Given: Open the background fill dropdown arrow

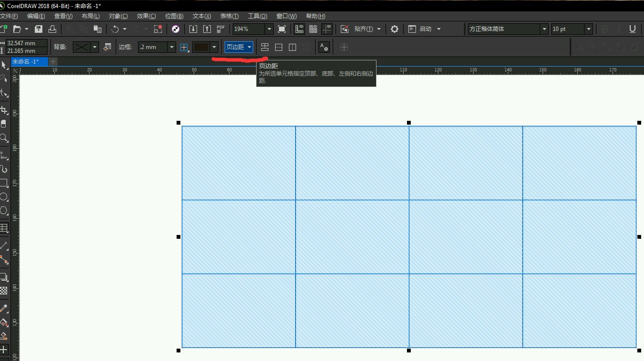Looking at the screenshot, I should (95, 47).
